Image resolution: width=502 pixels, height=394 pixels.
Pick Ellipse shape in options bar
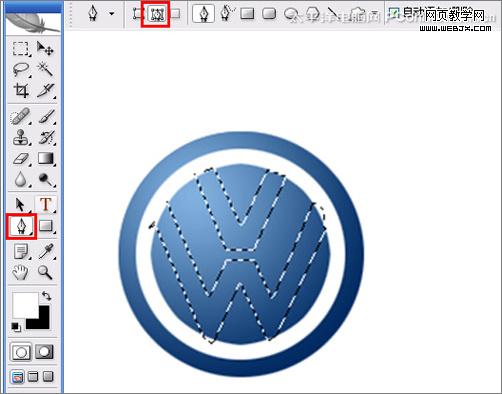pos(291,14)
